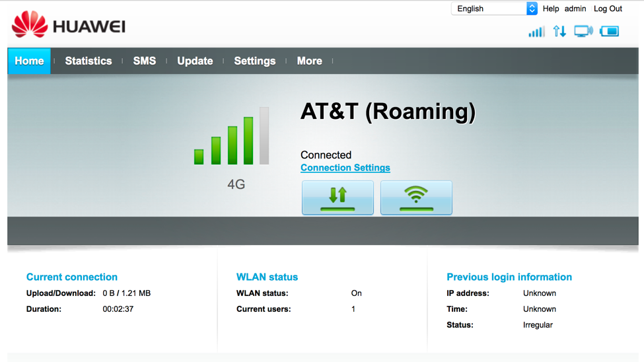Click the up/down data traffic status icon

tap(559, 31)
